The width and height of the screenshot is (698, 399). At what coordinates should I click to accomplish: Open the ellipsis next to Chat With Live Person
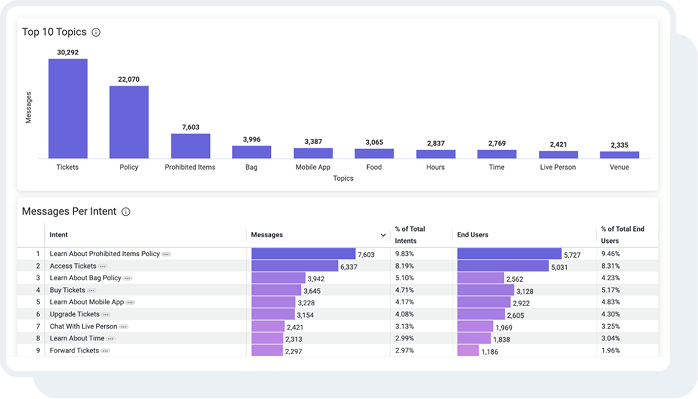point(124,327)
